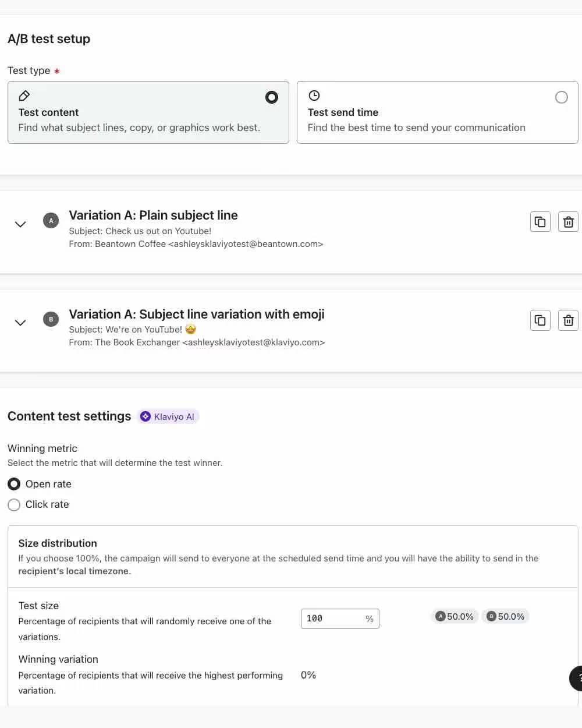This screenshot has width=582, height=728.
Task: Delete Variation B with the trash icon
Action: [568, 320]
